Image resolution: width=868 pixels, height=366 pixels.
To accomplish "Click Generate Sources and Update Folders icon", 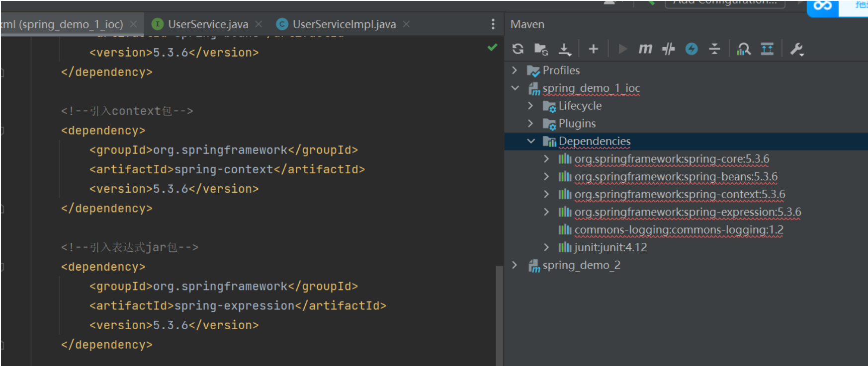I will tap(541, 49).
